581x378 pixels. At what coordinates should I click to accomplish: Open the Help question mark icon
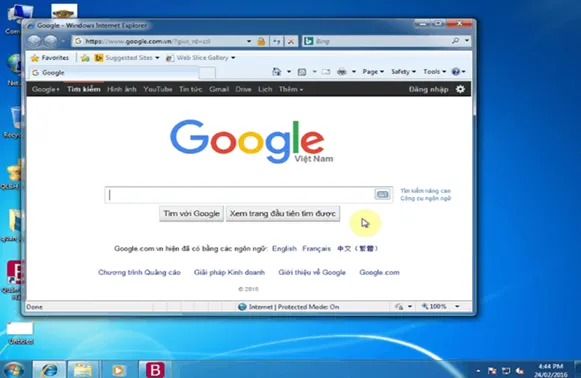[455, 72]
